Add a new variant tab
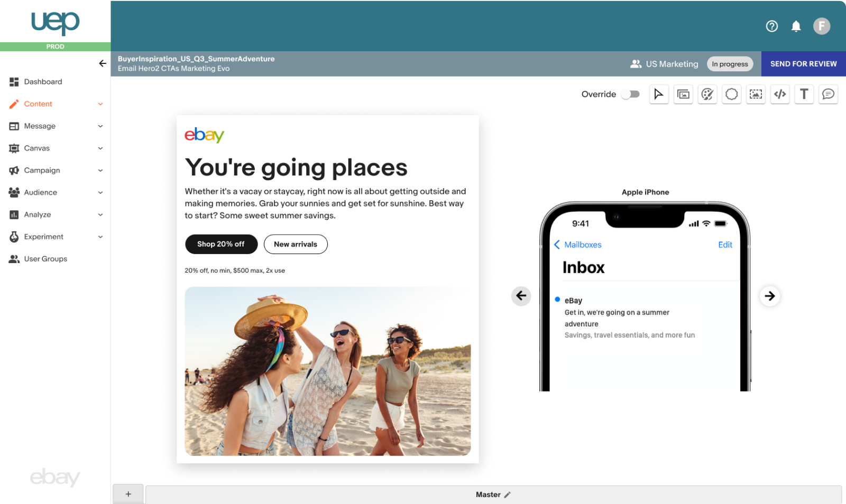Screen dimensions: 846x504 tap(128, 494)
